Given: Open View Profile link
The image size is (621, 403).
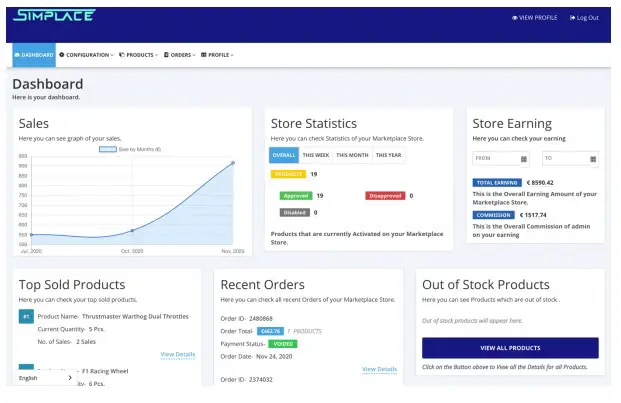Looking at the screenshot, I should tap(534, 17).
